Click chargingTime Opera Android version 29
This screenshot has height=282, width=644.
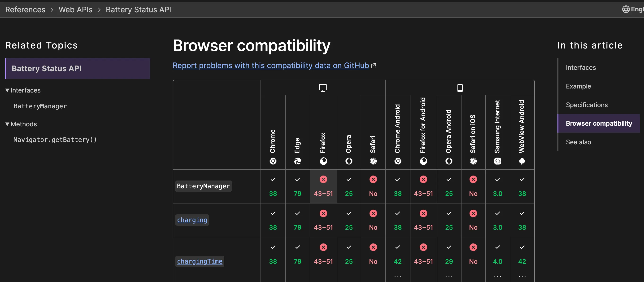click(x=449, y=261)
